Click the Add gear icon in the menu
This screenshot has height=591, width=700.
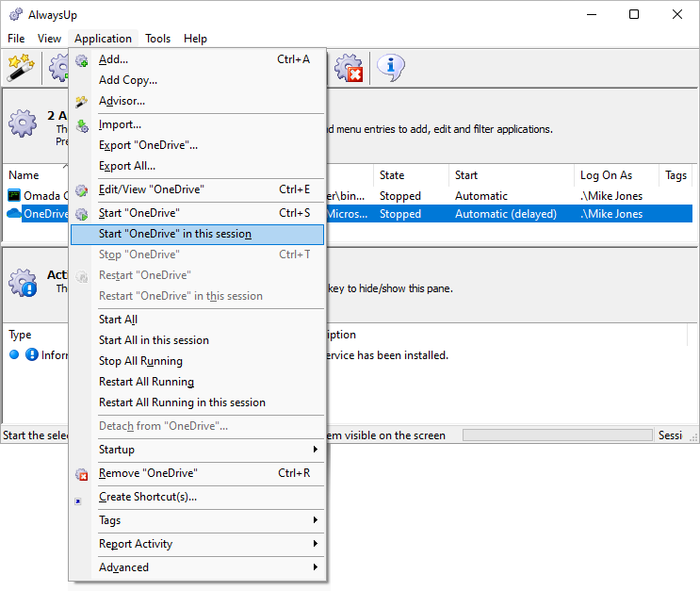(82, 60)
